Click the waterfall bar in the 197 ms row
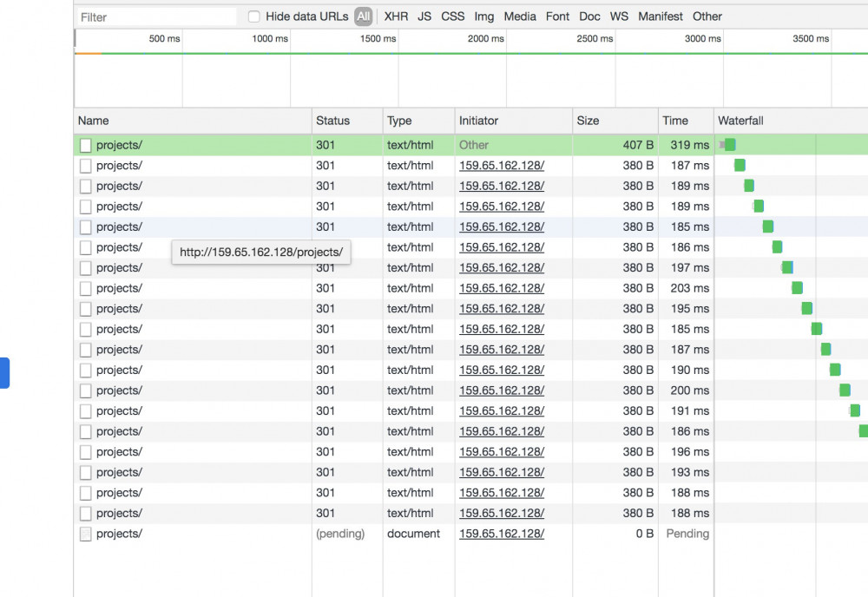This screenshot has height=597, width=868. click(787, 267)
